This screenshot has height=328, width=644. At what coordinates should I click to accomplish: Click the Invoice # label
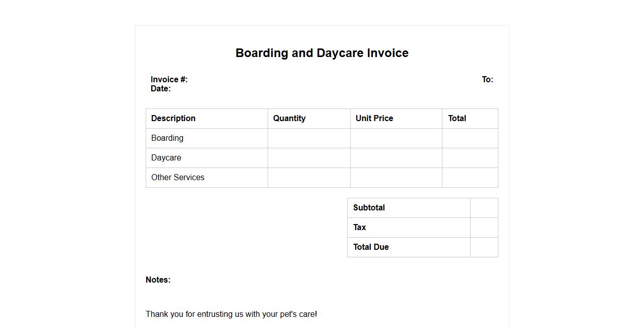pos(169,79)
